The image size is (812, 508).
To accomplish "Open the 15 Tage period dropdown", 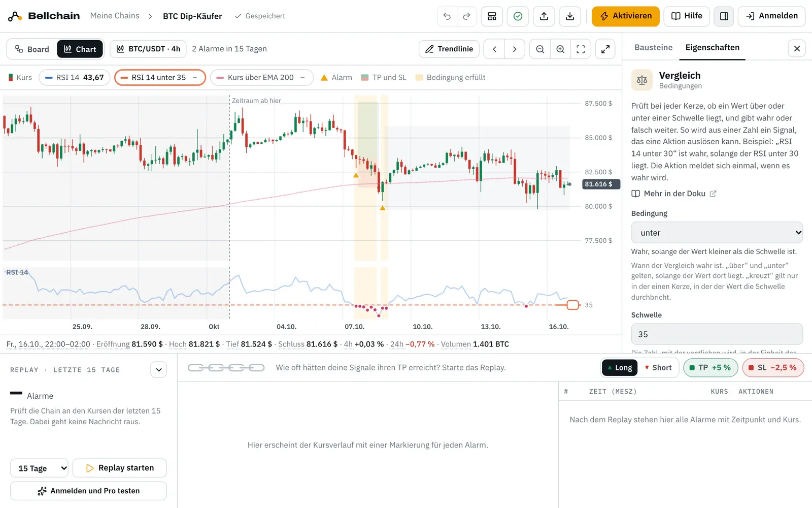I will 39,468.
